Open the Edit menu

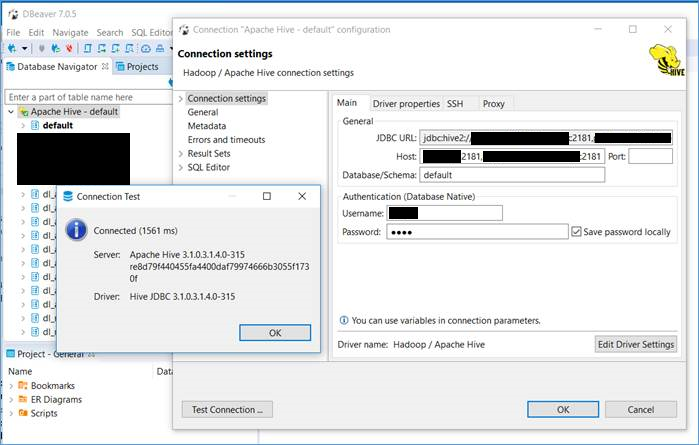(x=36, y=33)
